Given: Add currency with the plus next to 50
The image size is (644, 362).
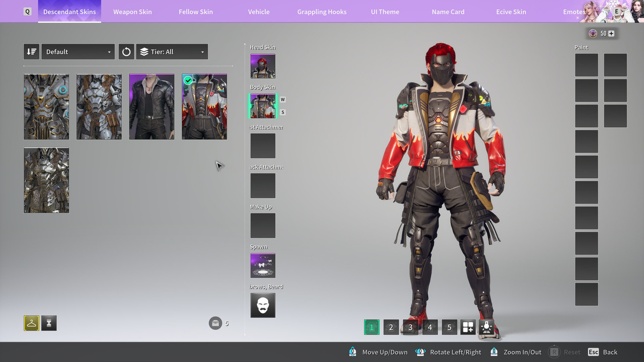Looking at the screenshot, I should 611,34.
